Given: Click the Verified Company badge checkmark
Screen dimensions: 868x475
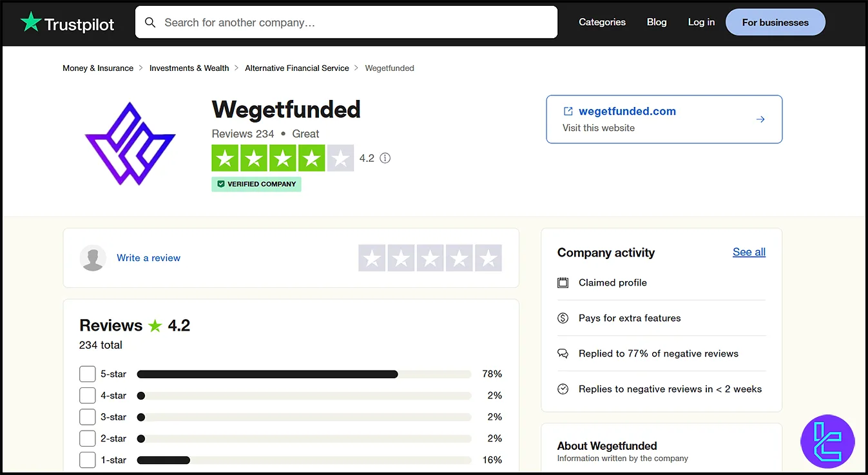Looking at the screenshot, I should click(x=222, y=184).
